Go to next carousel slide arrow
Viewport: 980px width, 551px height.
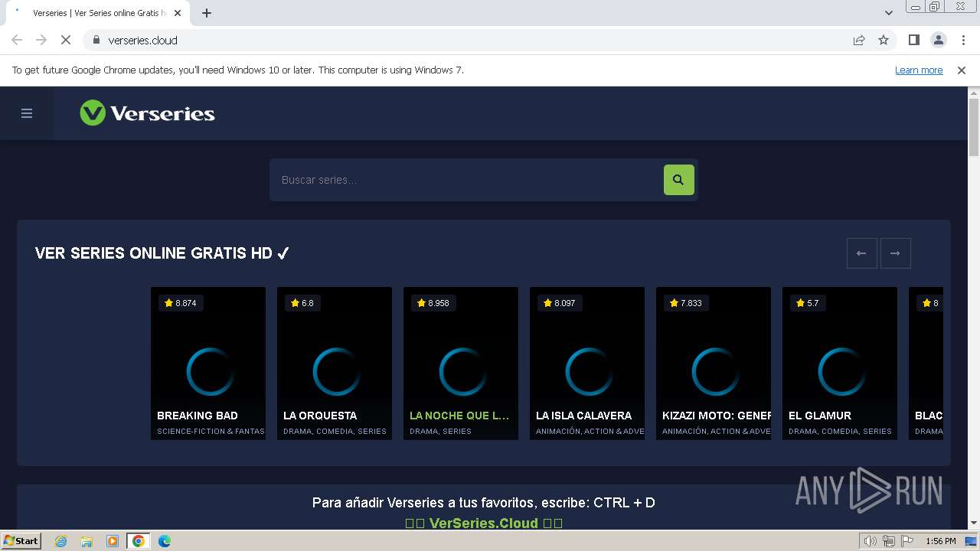[x=895, y=253]
